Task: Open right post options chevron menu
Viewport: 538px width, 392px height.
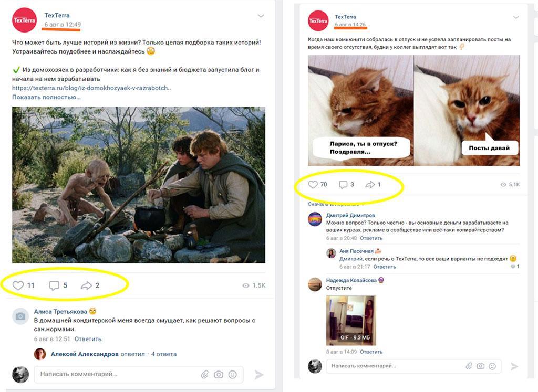Action: point(516,18)
